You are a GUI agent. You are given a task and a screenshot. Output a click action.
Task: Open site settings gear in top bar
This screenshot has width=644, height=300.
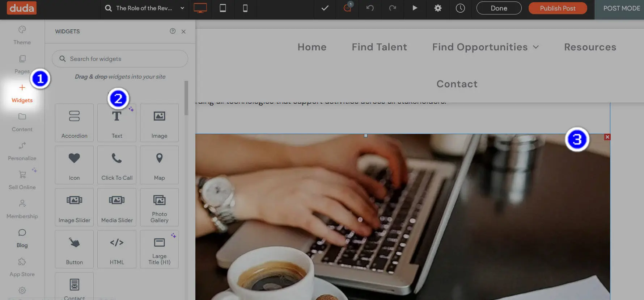(438, 8)
